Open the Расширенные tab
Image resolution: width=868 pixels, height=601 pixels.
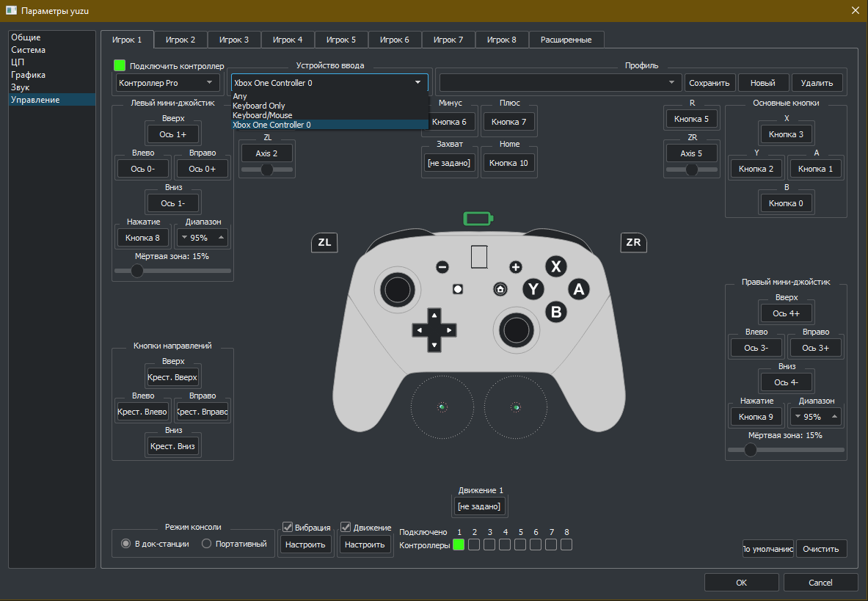[x=566, y=40]
